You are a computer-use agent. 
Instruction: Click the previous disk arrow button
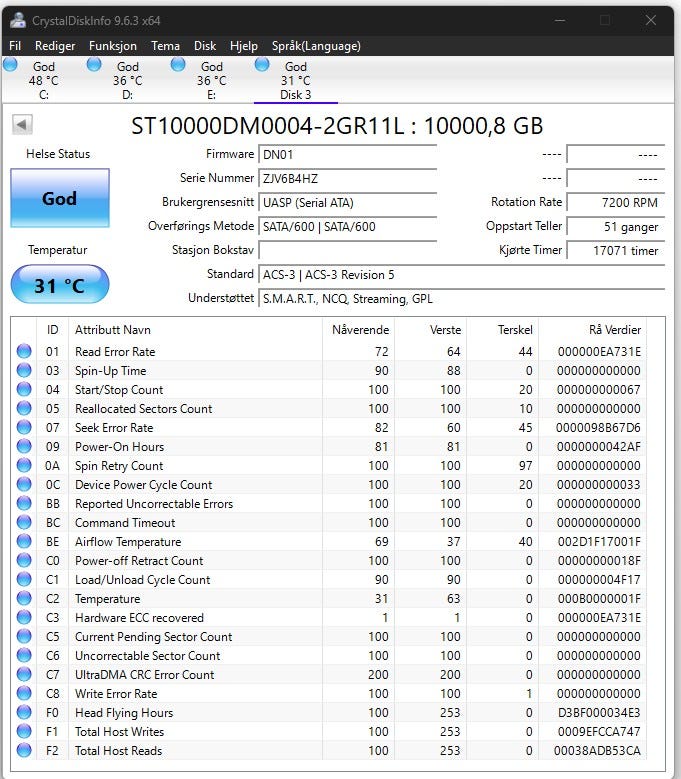22,125
